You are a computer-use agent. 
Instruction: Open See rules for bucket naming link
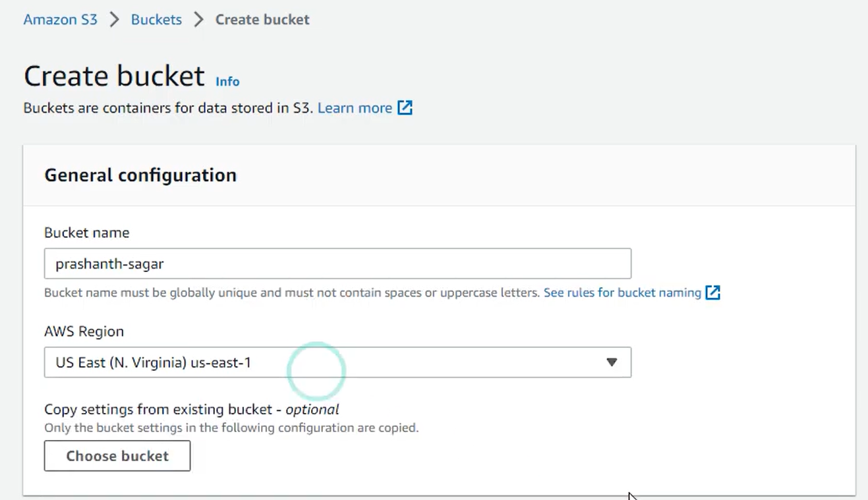[622, 292]
